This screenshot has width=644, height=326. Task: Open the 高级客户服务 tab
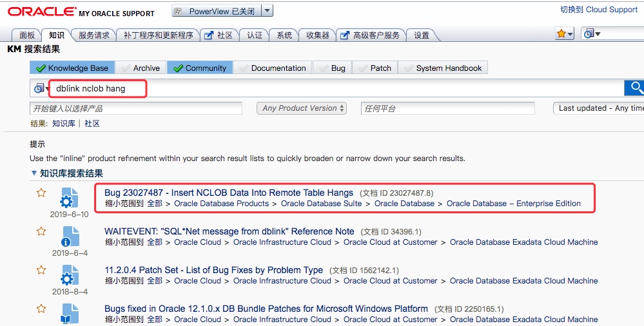click(371, 35)
